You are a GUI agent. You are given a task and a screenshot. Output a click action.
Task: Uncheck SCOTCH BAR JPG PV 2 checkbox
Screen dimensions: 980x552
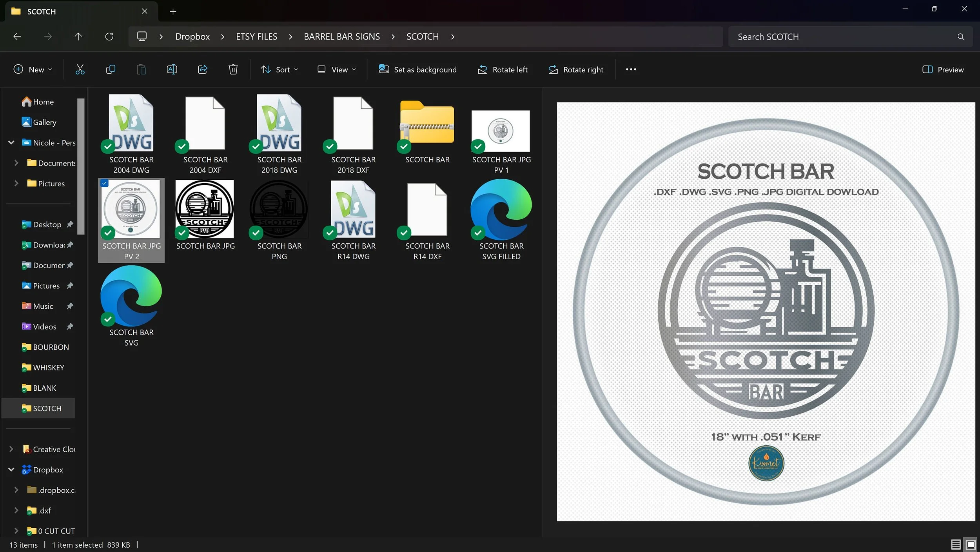pyautogui.click(x=104, y=183)
